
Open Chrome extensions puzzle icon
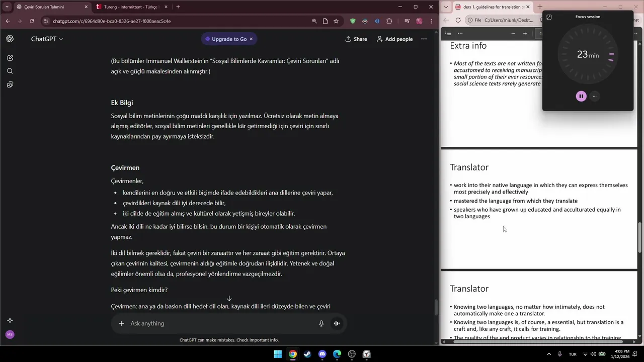click(389, 21)
